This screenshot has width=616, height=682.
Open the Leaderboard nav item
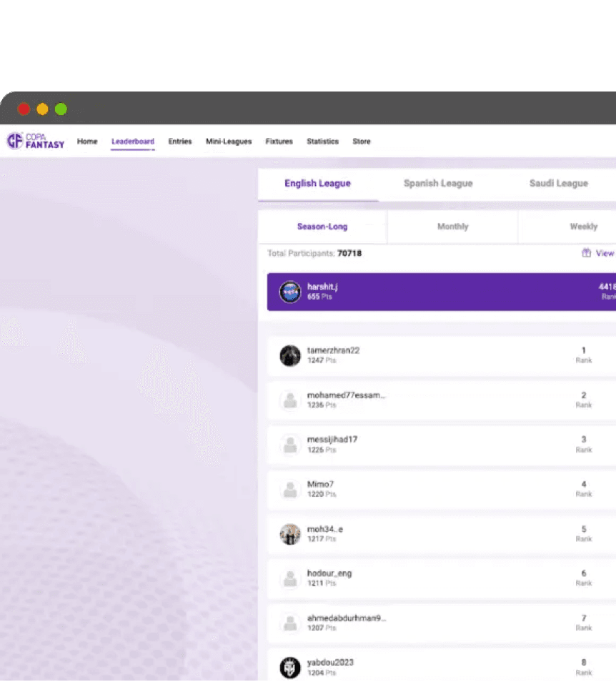(133, 142)
